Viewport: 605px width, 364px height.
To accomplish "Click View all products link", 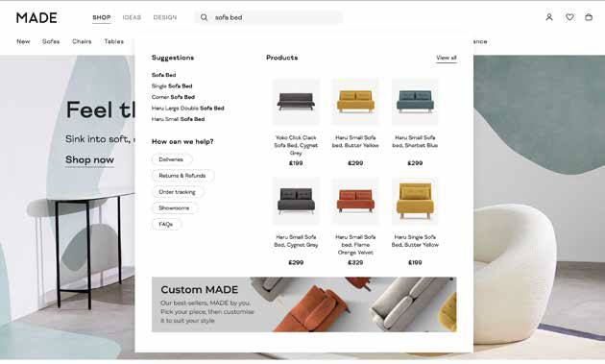I will 447,58.
